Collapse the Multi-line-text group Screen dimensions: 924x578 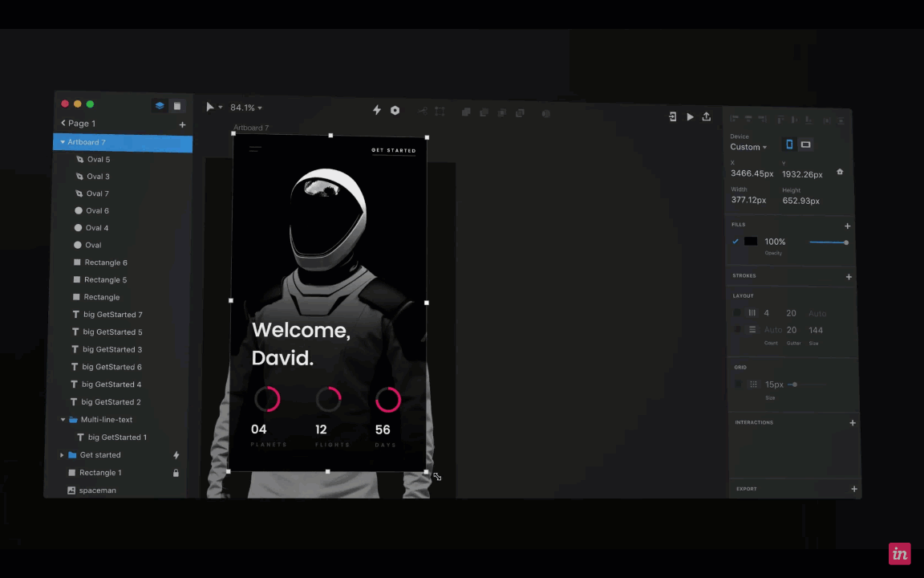click(x=63, y=420)
